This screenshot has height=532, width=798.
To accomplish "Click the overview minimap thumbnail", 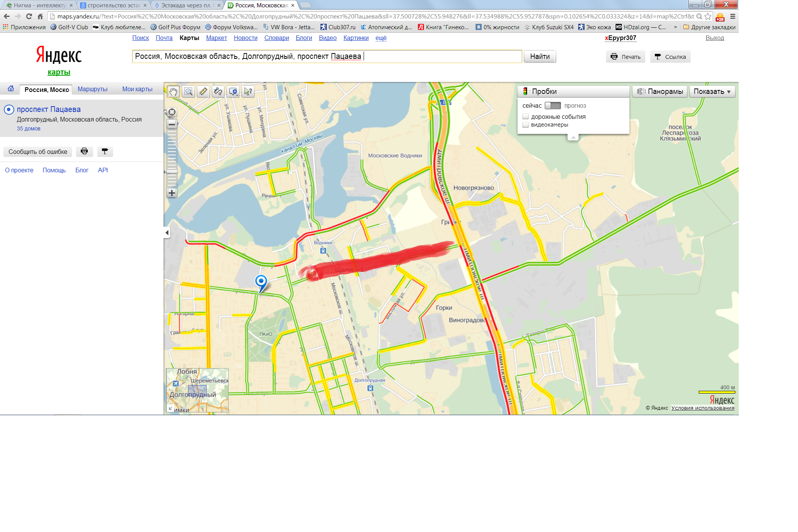I will coord(197,390).
